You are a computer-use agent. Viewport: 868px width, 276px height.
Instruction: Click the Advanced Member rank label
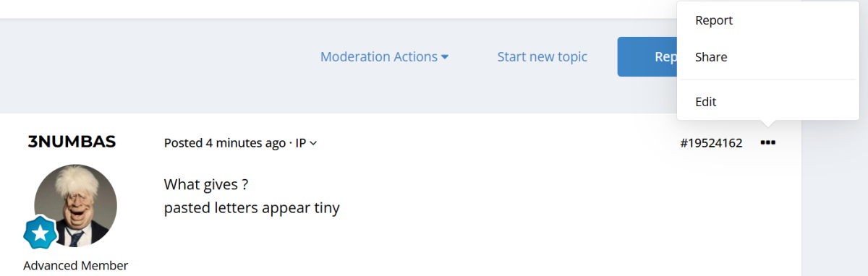coord(75,265)
